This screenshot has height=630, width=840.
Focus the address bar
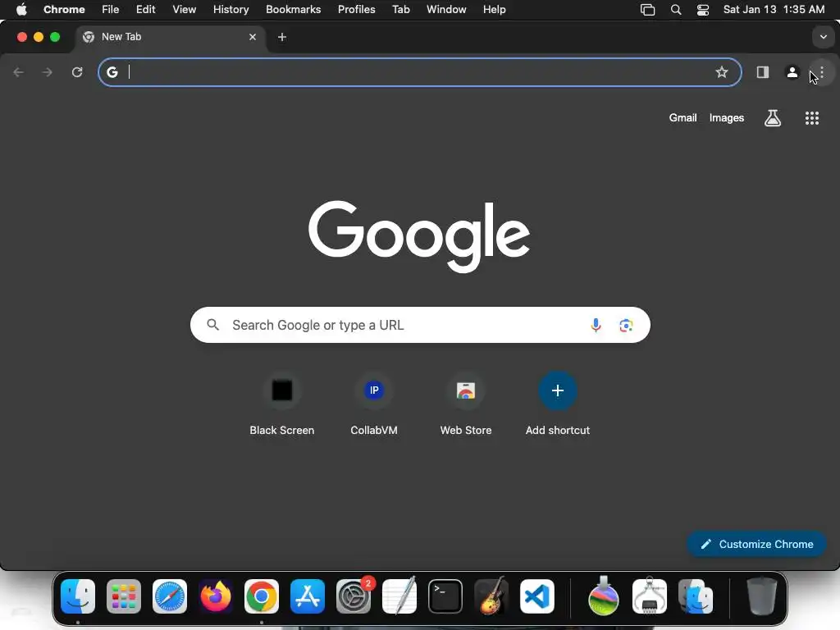pos(420,72)
